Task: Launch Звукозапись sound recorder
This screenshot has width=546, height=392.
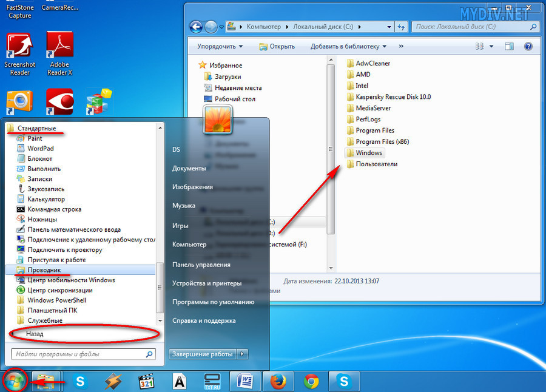Action: point(41,189)
